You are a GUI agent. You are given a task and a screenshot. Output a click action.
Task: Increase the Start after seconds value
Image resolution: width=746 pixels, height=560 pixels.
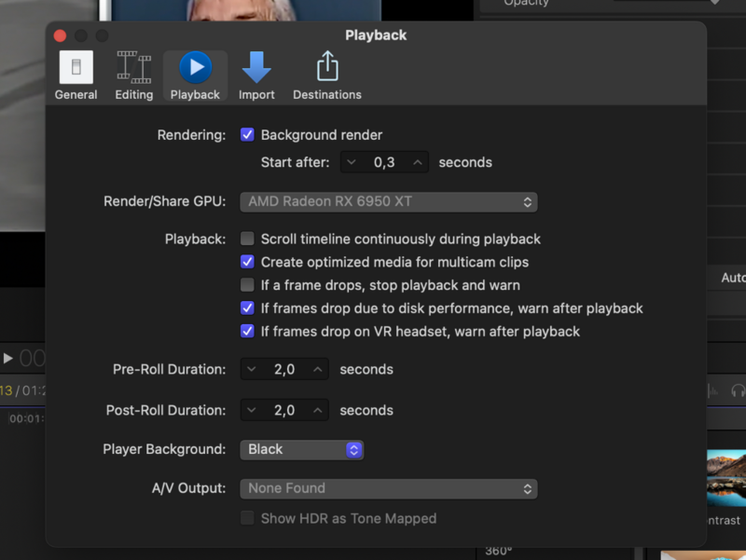[x=417, y=162]
